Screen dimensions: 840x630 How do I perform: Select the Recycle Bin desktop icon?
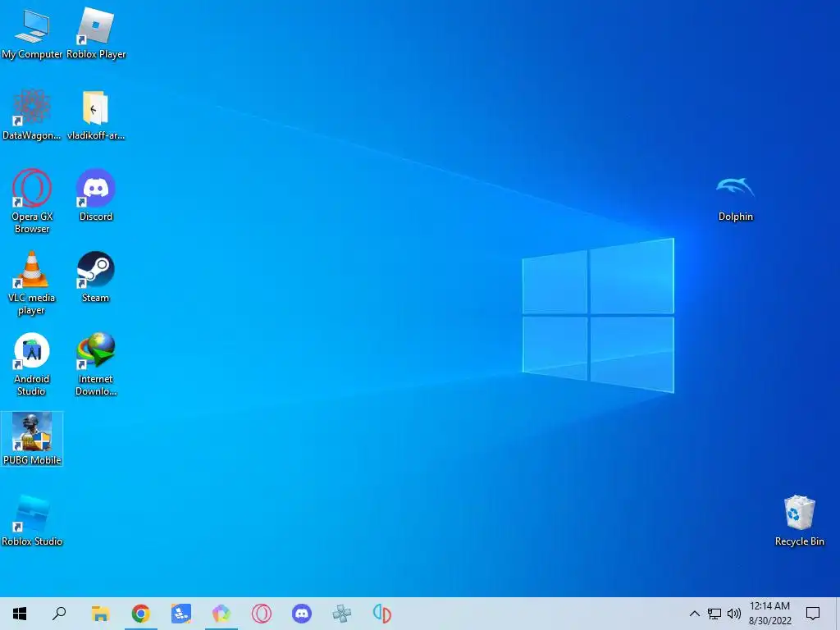point(799,520)
